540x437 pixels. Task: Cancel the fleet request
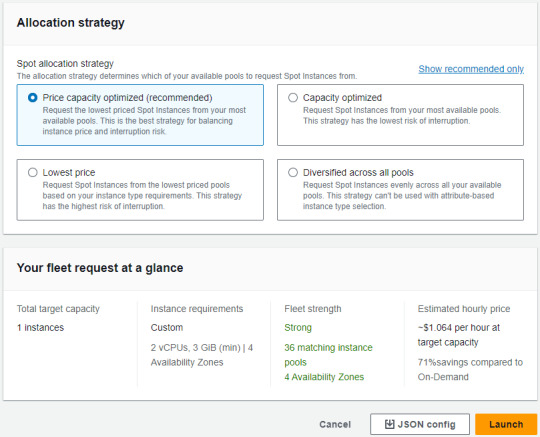335,424
